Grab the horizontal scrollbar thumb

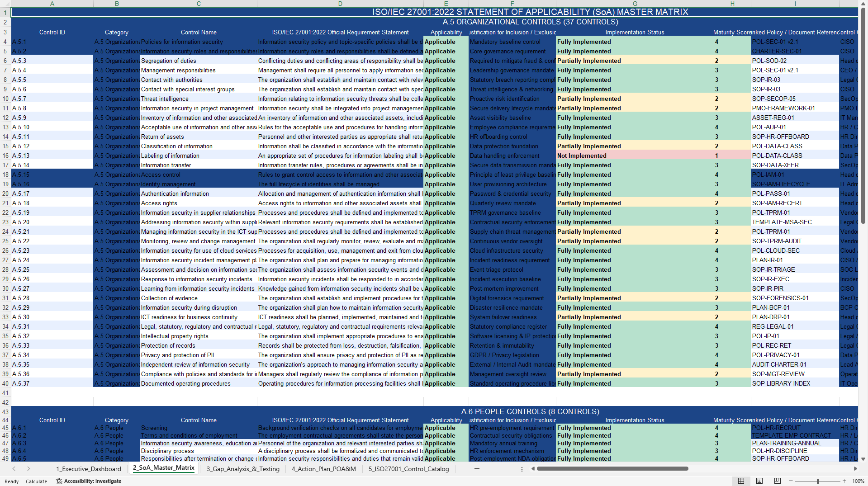(x=612, y=469)
